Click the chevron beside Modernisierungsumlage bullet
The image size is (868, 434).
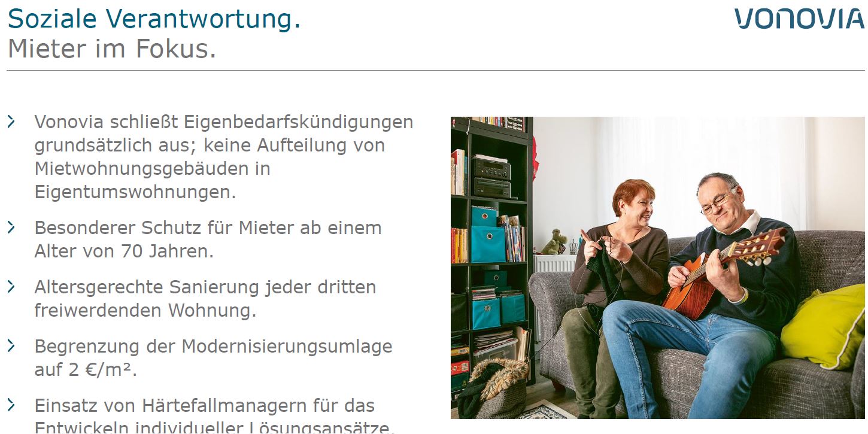coord(11,346)
